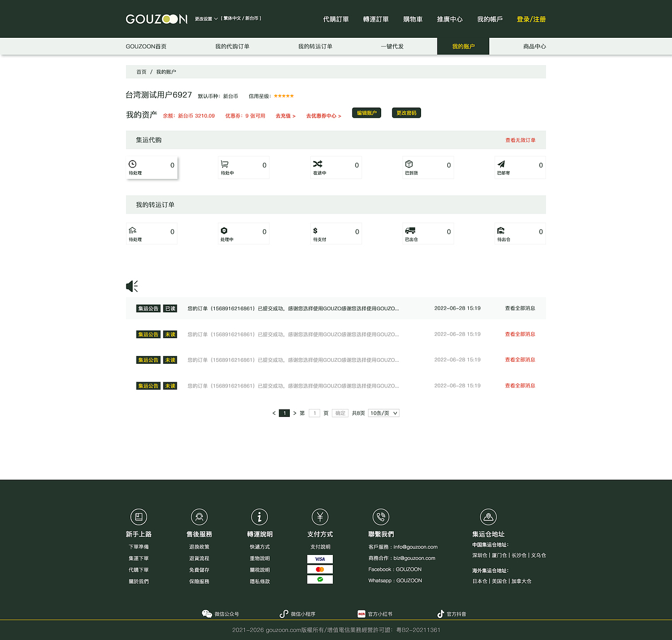
Task: Click the 隱私條款 footer link
Action: [x=260, y=582]
